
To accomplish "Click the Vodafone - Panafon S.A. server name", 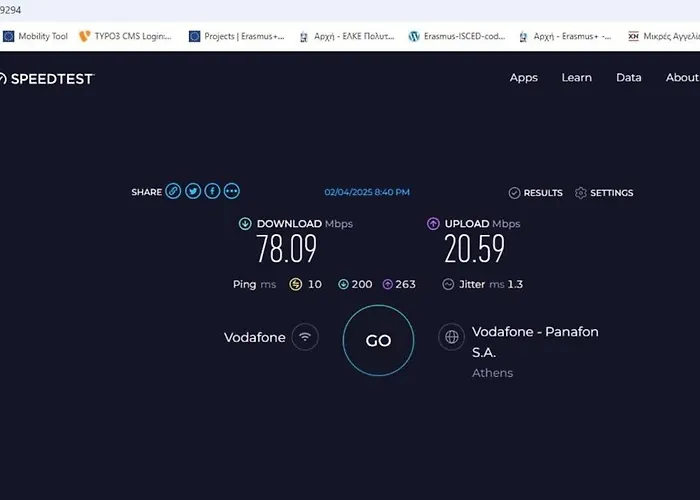I will click(x=534, y=341).
